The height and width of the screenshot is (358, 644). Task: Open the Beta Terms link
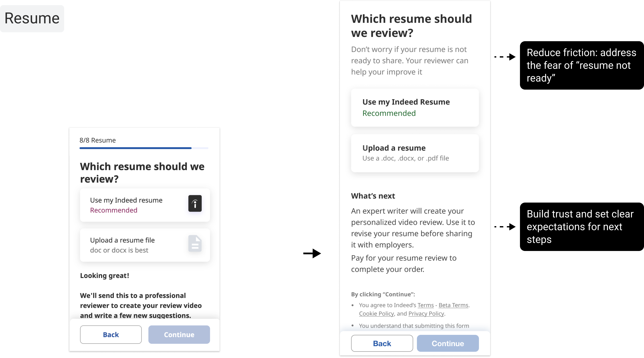coord(453,305)
